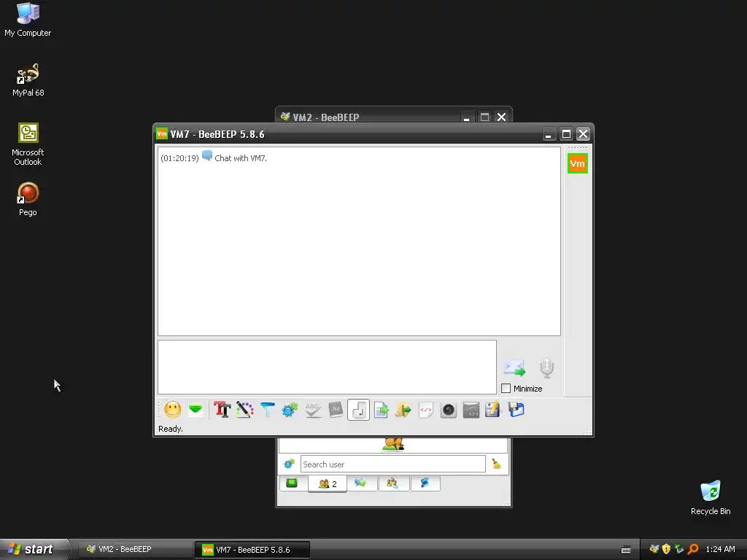Viewport: 747px width, 560px height.
Task: Click the security shield tray icon
Action: pyautogui.click(x=667, y=549)
